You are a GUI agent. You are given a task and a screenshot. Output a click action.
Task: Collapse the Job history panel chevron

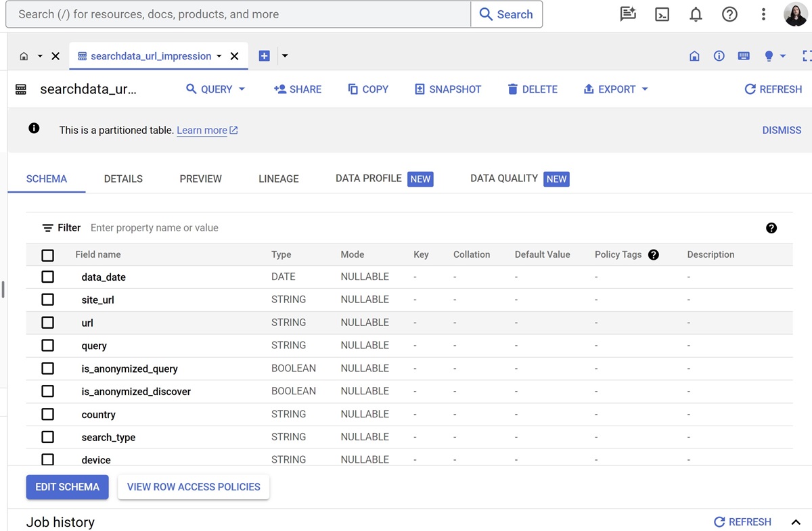coord(796,522)
